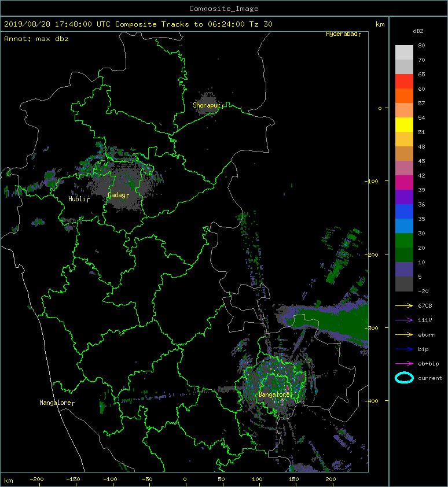The width and height of the screenshot is (448, 487).
Task: Click the mauve 45 dBZ color swatch
Action: tap(404, 168)
